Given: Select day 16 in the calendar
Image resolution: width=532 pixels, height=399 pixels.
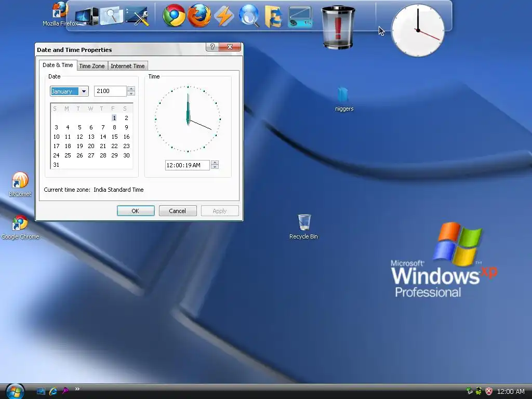Looking at the screenshot, I should coord(126,137).
